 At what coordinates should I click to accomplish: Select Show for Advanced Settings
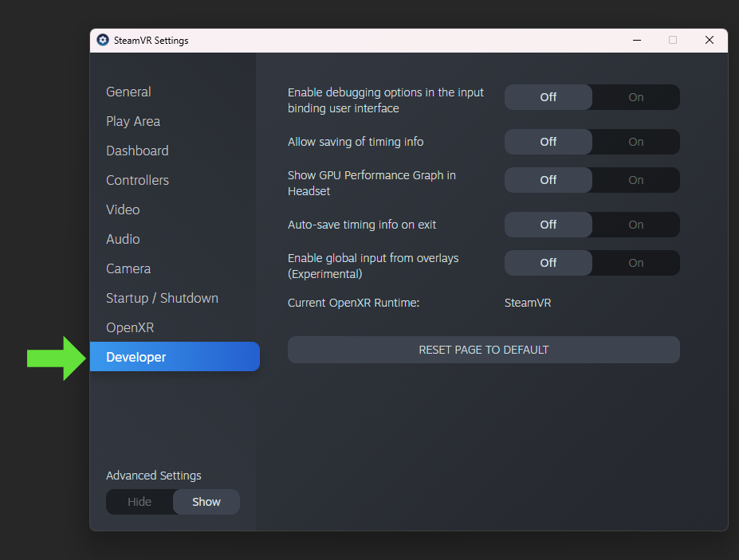[206, 502]
